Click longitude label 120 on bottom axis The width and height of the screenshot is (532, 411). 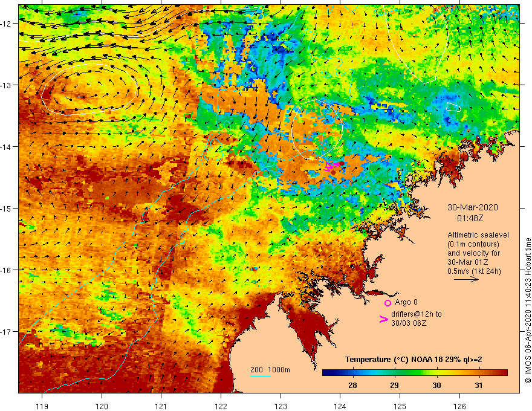pos(102,406)
